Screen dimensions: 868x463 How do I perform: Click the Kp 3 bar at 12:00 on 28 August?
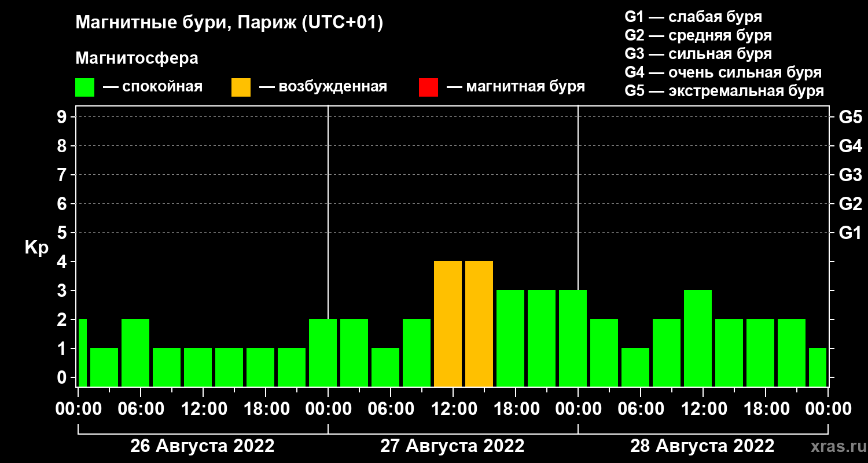698,338
